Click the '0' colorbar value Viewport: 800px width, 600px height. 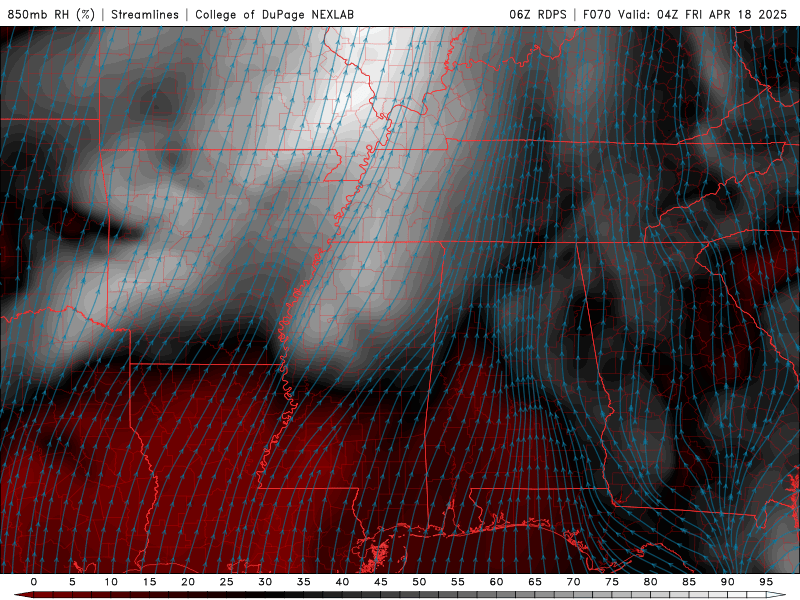coord(34,582)
